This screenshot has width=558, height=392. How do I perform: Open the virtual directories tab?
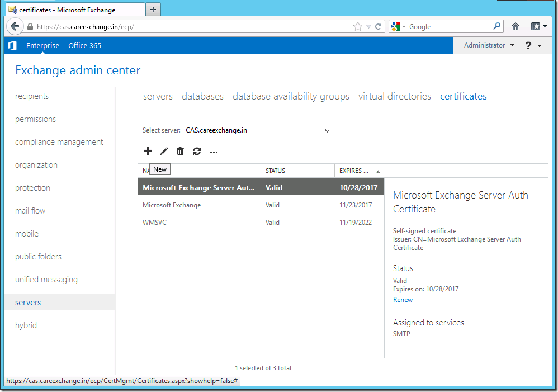[x=394, y=96]
